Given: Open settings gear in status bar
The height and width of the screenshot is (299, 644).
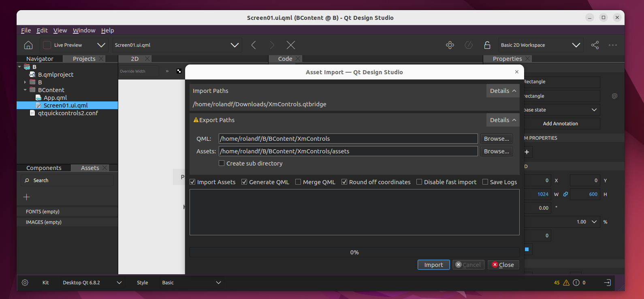Looking at the screenshot, I should tap(25, 283).
